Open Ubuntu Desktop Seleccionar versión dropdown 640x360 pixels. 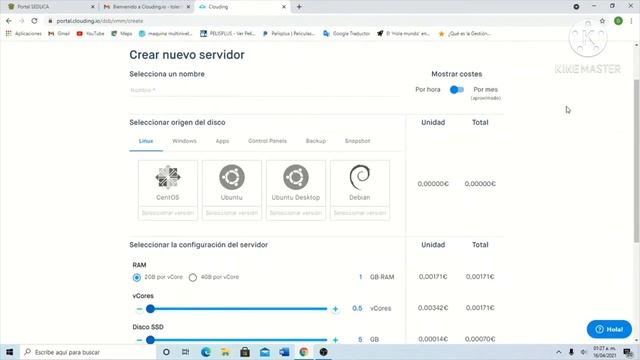click(296, 213)
